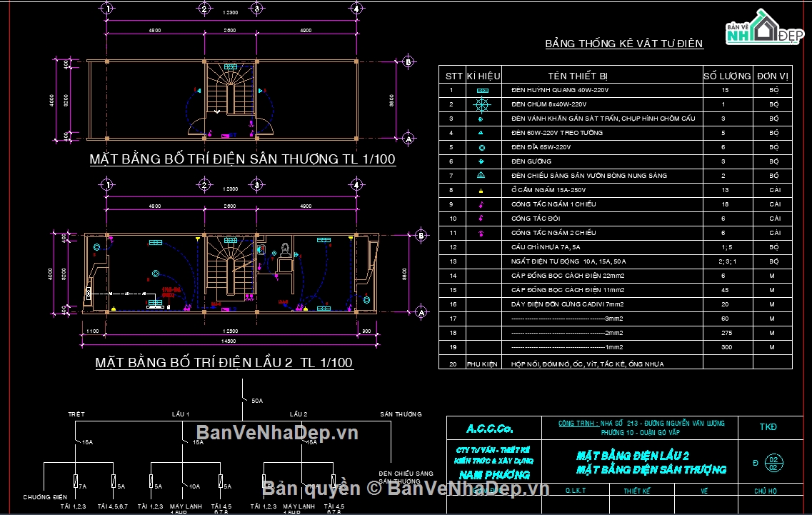Image resolution: width=812 pixels, height=515 pixels.
Task: Select the 12500 dimension under LẦU 2 plan
Action: 230,331
